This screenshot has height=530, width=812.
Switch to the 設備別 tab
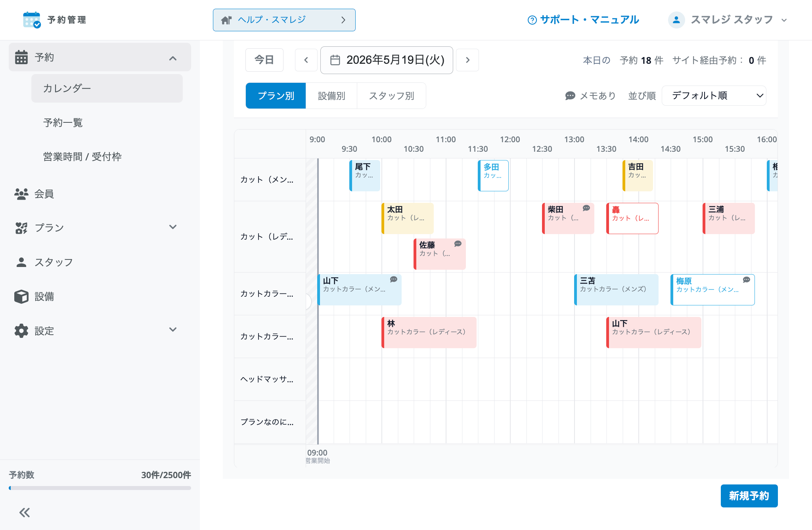point(331,96)
